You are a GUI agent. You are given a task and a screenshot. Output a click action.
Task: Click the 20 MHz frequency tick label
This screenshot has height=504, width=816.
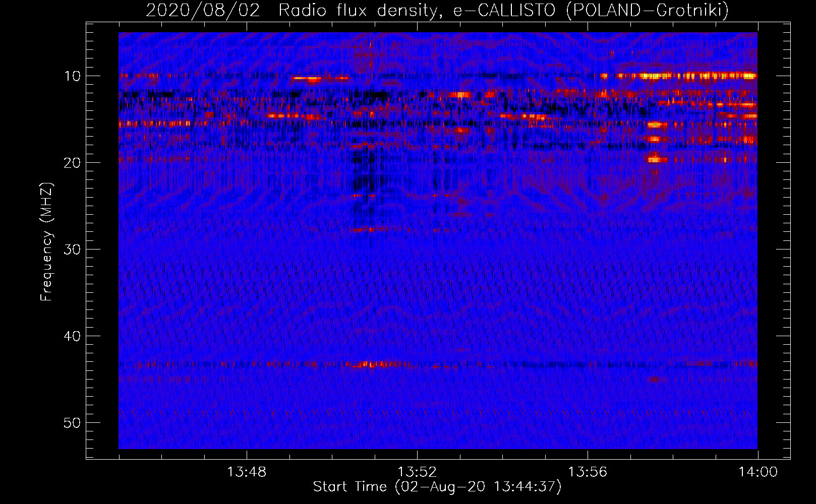tap(73, 163)
